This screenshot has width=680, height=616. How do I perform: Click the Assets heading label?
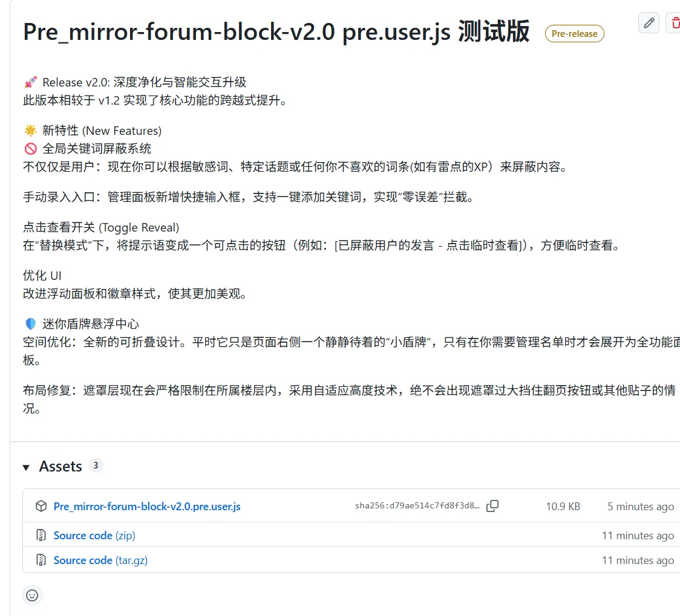point(60,467)
